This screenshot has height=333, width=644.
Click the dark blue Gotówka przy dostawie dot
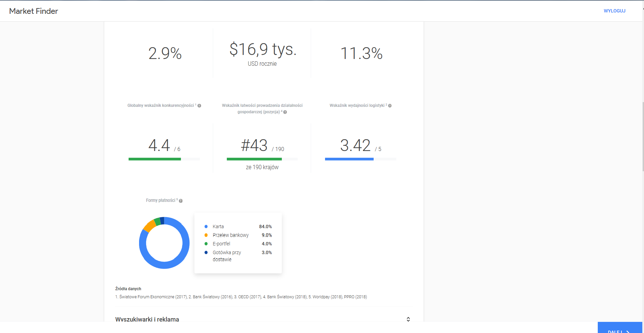(206, 252)
